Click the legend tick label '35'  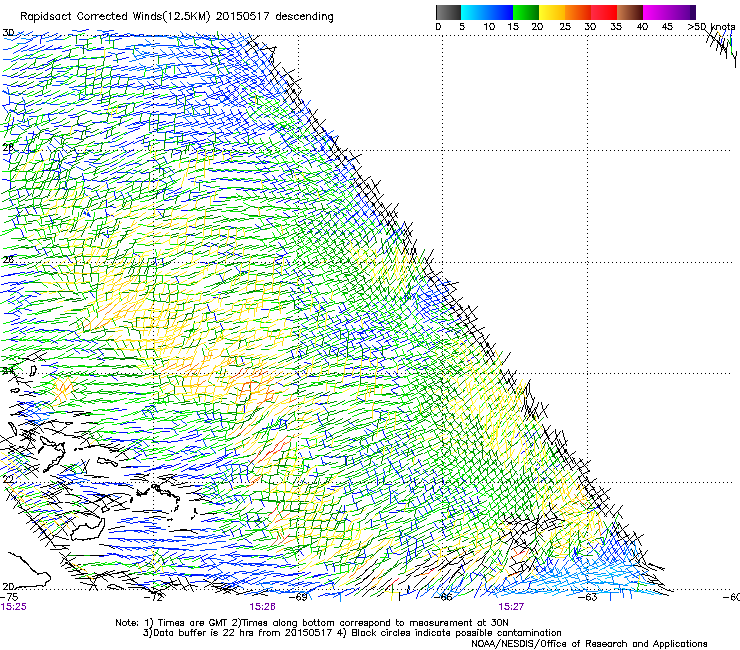616,27
